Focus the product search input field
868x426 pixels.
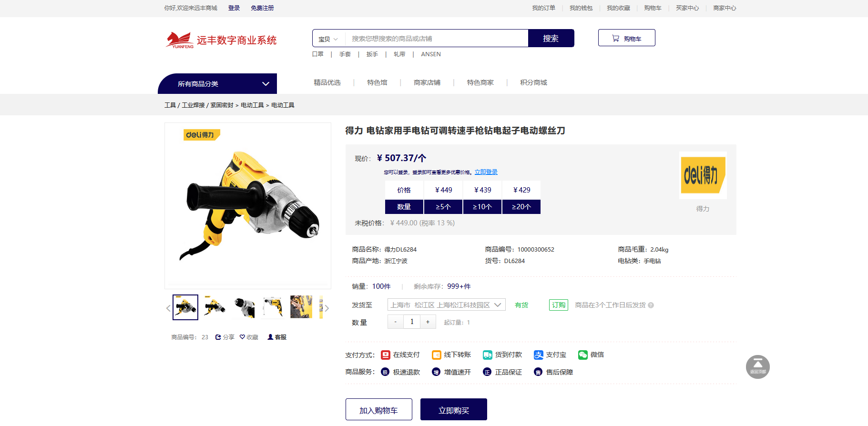pyautogui.click(x=437, y=38)
